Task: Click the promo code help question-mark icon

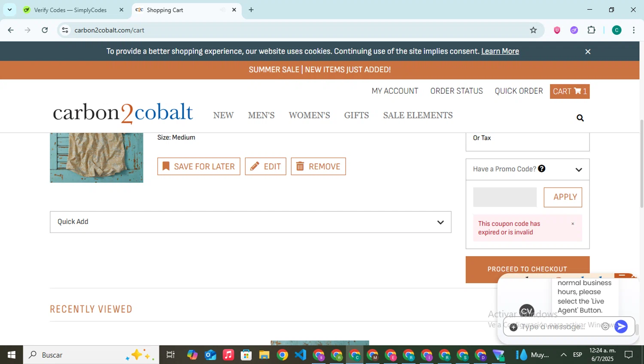Action: tap(542, 168)
